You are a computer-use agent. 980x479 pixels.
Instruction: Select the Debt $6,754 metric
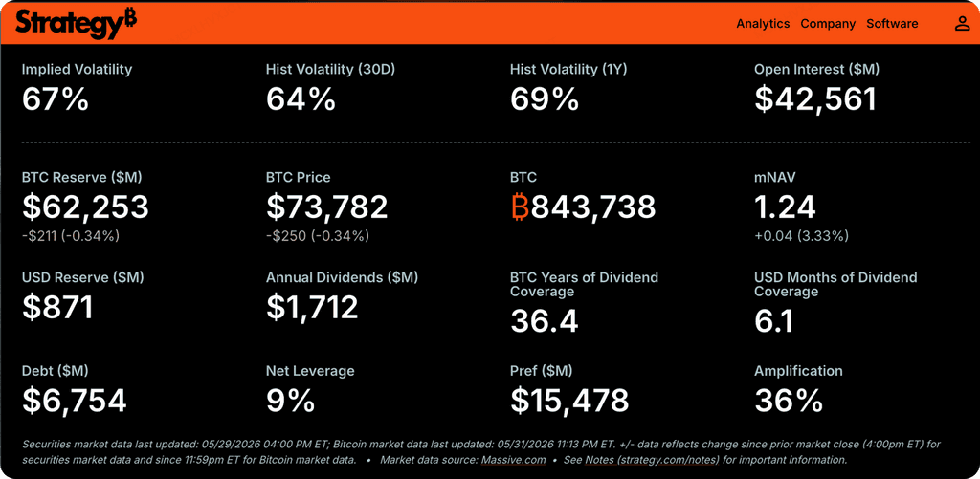75,401
